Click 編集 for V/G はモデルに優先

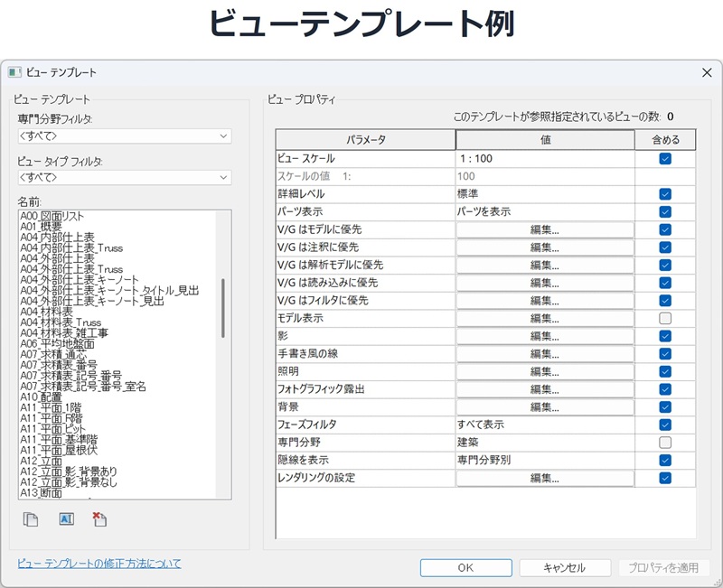545,229
